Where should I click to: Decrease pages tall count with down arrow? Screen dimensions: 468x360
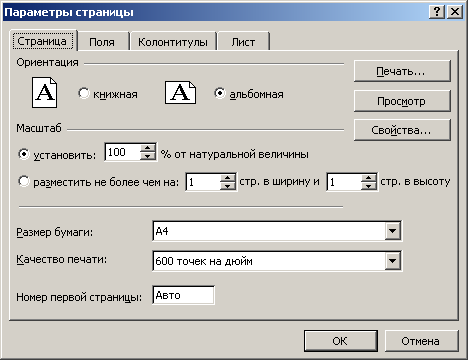pos(369,186)
